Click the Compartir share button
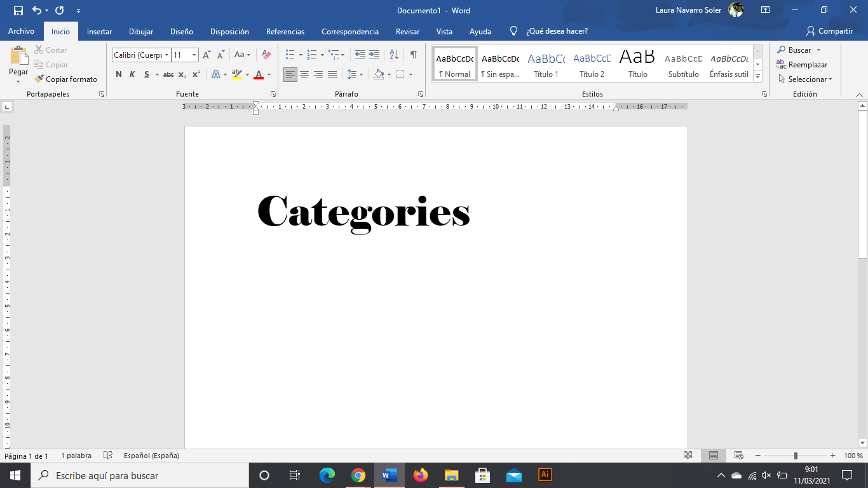The image size is (868, 488). coord(829,31)
